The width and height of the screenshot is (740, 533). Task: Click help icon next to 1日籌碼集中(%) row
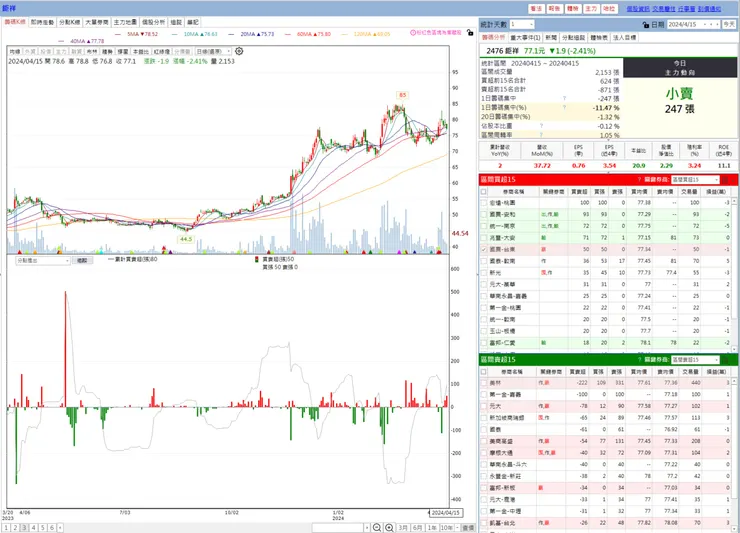564,108
